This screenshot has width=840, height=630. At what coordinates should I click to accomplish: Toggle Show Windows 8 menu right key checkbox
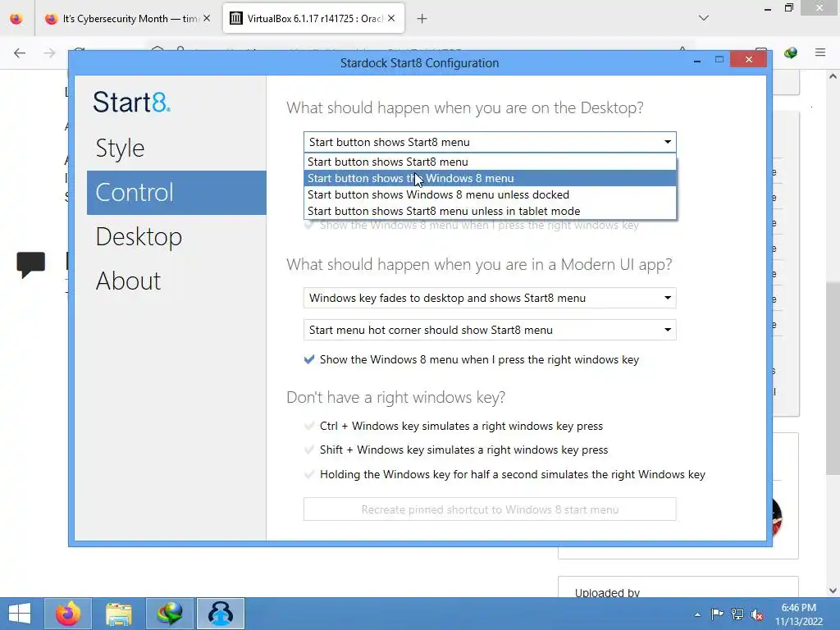(x=309, y=359)
